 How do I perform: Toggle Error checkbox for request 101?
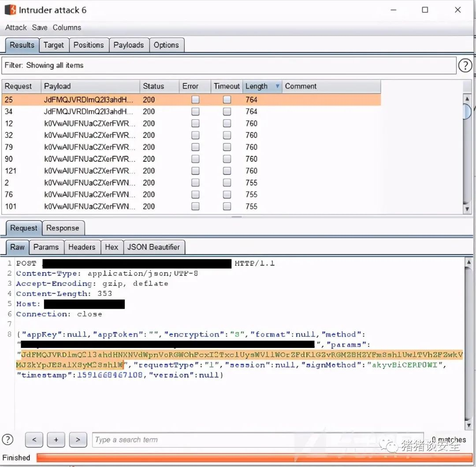pos(196,206)
